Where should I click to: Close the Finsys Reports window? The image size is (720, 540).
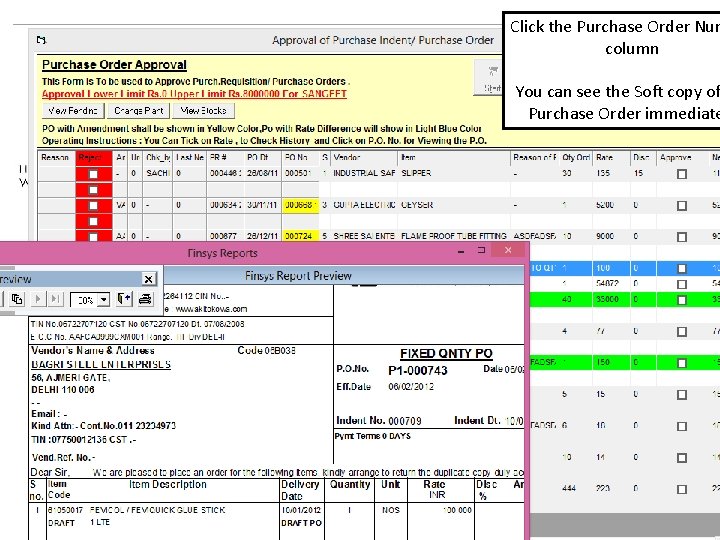pyautogui.click(x=508, y=250)
